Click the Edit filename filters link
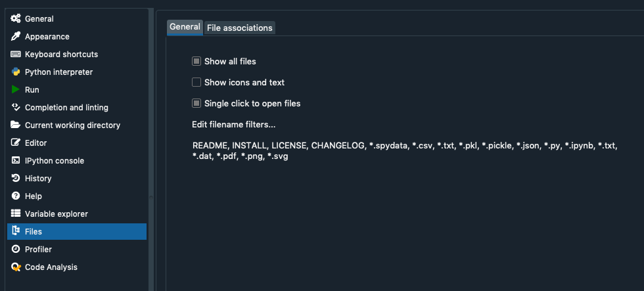Image resolution: width=644 pixels, height=291 pixels. click(x=233, y=125)
